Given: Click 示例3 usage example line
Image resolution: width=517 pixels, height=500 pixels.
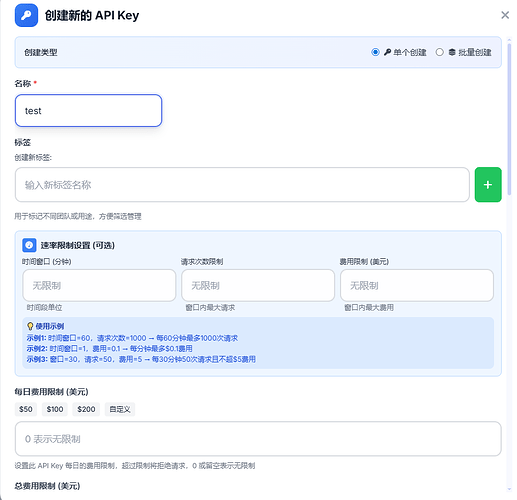Looking at the screenshot, I should [x=141, y=359].
